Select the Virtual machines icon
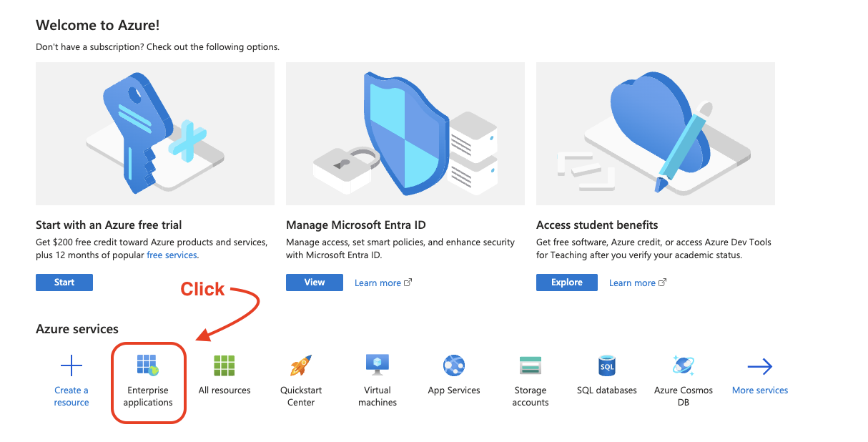Image resolution: width=868 pixels, height=442 pixels. pos(378,365)
